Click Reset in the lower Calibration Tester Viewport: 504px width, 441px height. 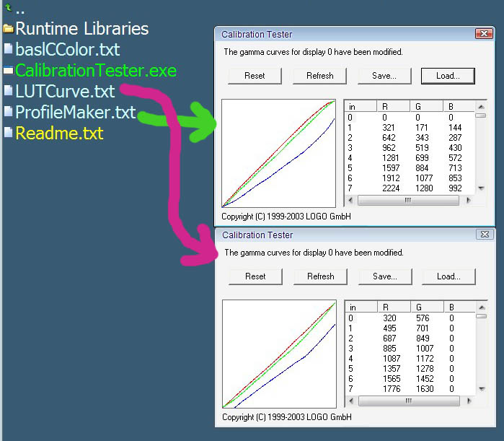[x=255, y=276]
